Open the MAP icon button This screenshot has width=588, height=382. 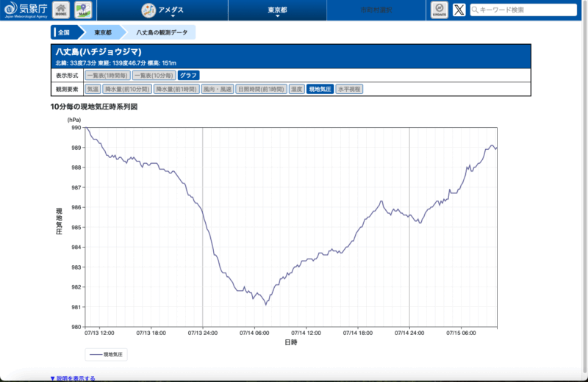tap(83, 10)
